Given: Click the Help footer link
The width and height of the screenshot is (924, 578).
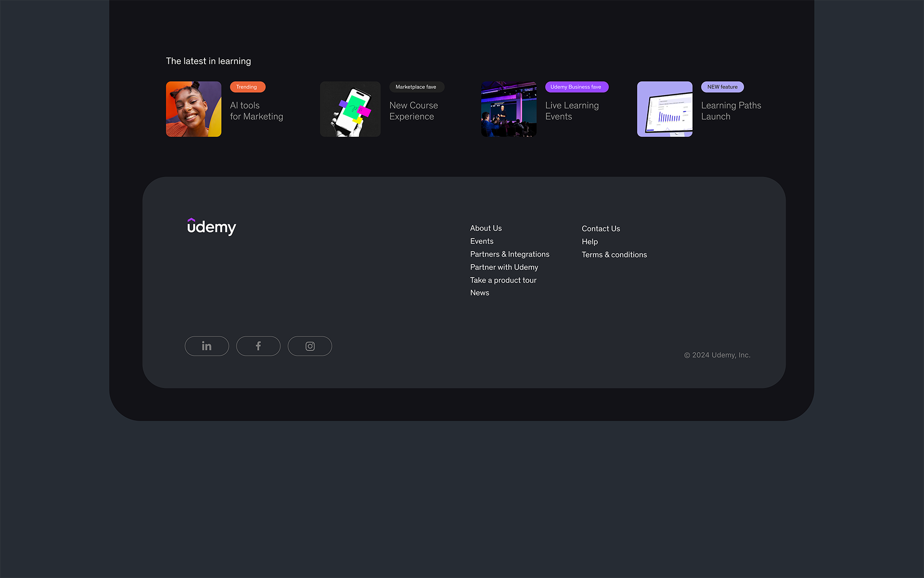Looking at the screenshot, I should (590, 242).
